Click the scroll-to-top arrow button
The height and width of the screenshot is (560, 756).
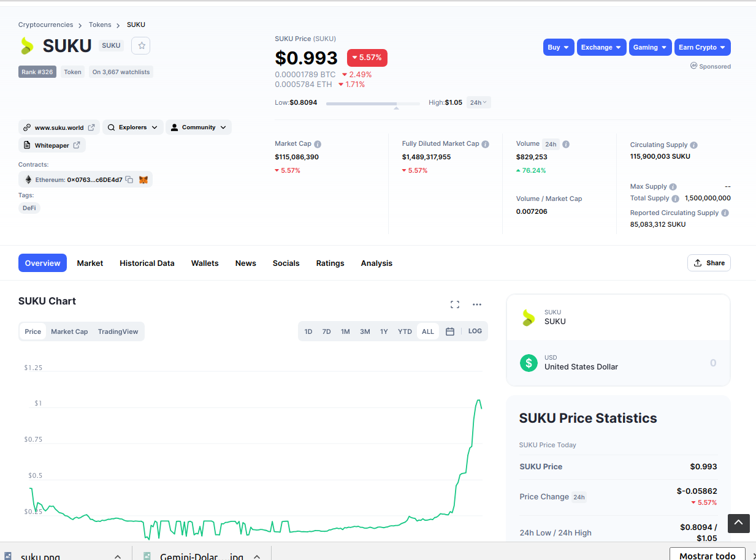(x=738, y=523)
